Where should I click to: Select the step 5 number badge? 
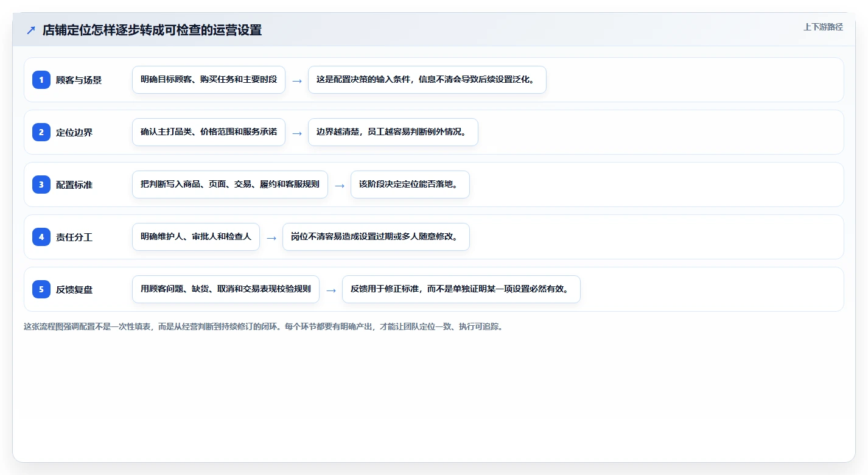41,289
